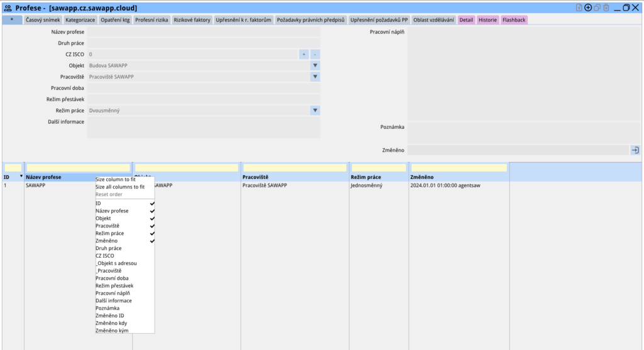
Task: Click the export document icon in title bar
Action: [579, 8]
